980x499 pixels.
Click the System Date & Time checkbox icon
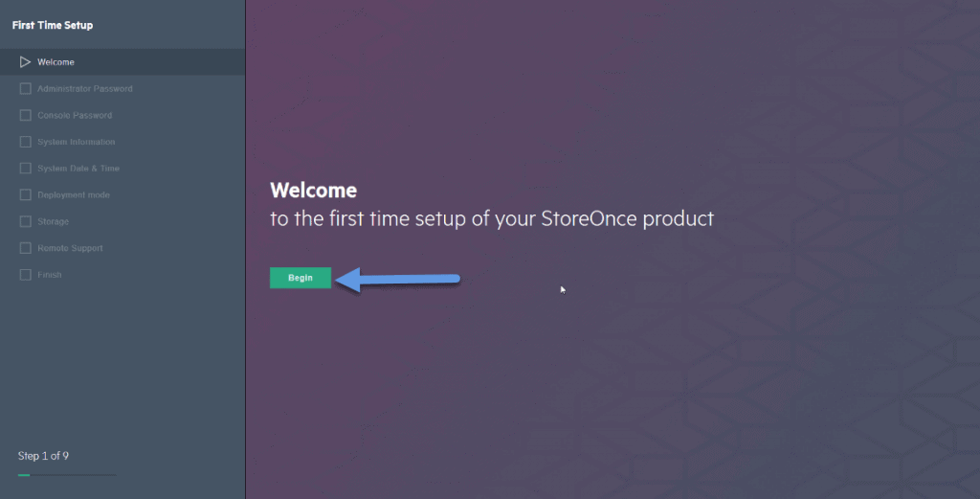26,169
